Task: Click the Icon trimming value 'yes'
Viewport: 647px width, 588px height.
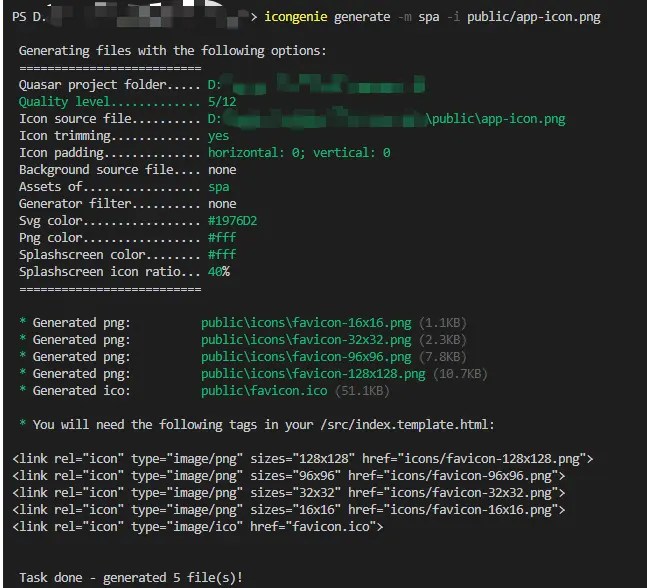Action: pyautogui.click(x=218, y=136)
